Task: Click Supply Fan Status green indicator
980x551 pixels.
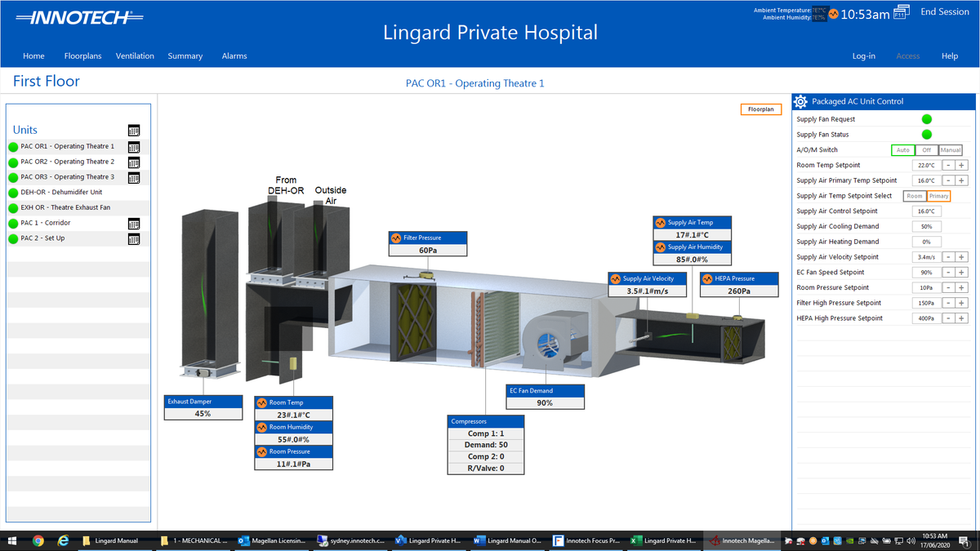Action: click(x=927, y=135)
